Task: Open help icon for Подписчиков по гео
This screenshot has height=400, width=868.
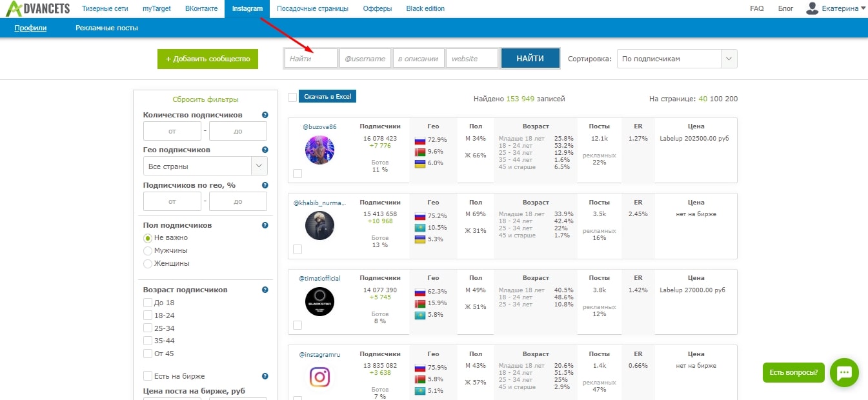Action: [265, 185]
